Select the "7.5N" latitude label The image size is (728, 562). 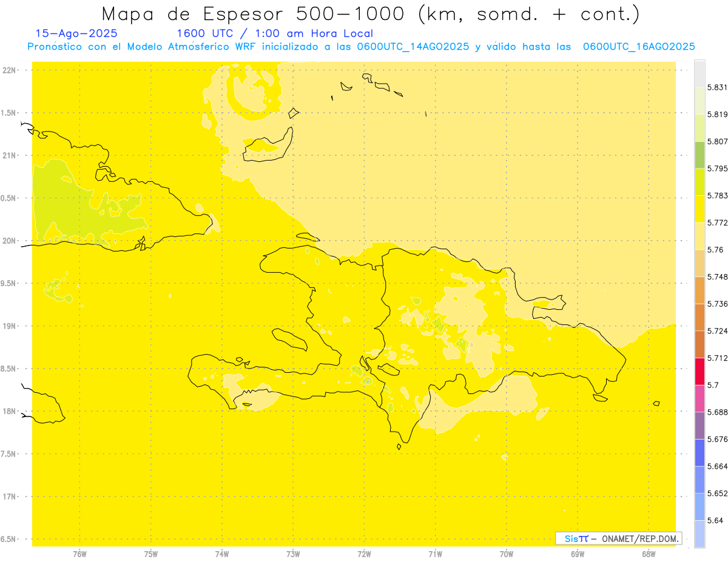tap(8, 454)
